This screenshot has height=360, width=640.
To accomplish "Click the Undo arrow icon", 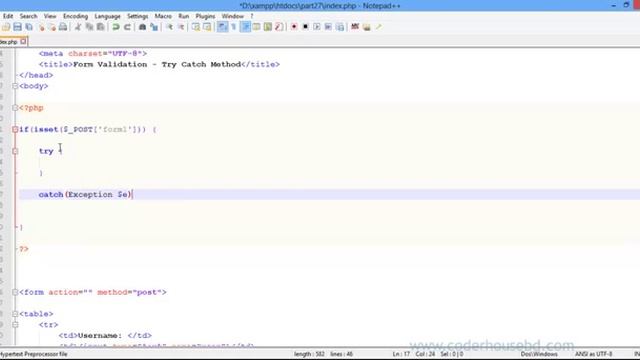I will [x=116, y=27].
